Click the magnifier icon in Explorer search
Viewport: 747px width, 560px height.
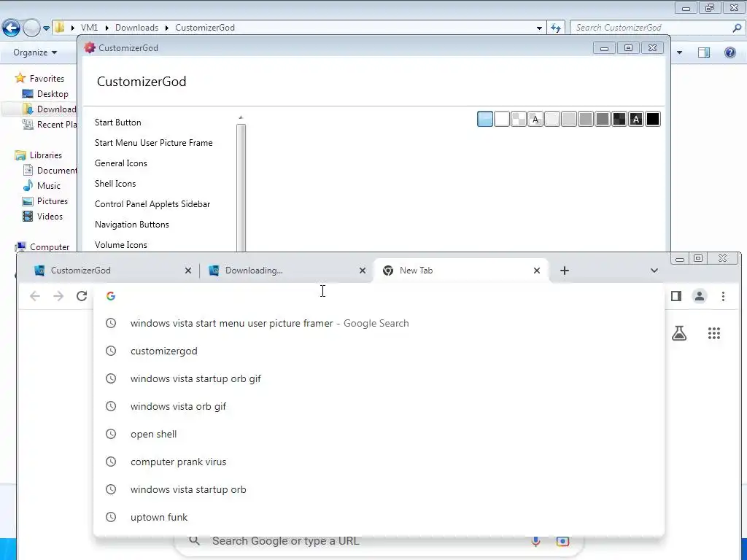pos(737,28)
